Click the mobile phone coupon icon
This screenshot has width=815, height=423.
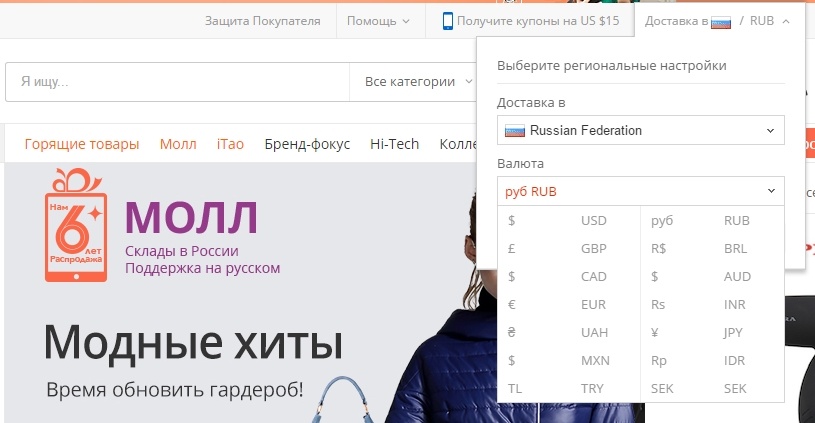tap(448, 21)
